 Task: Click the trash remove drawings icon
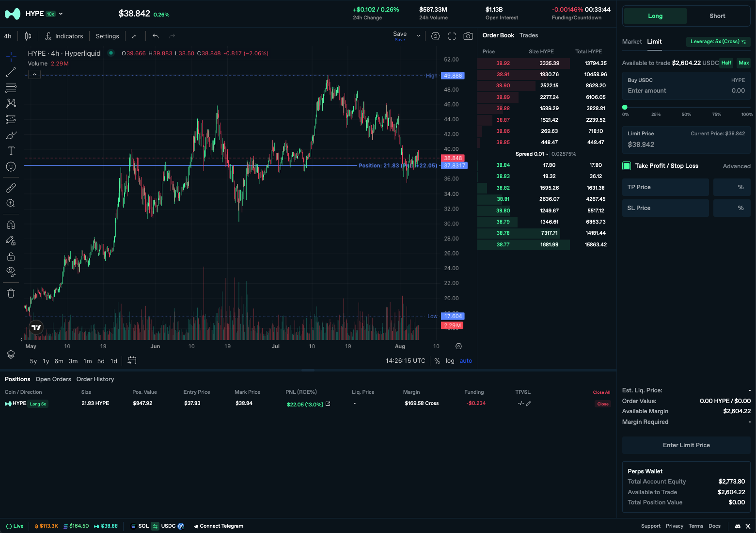tap(11, 293)
